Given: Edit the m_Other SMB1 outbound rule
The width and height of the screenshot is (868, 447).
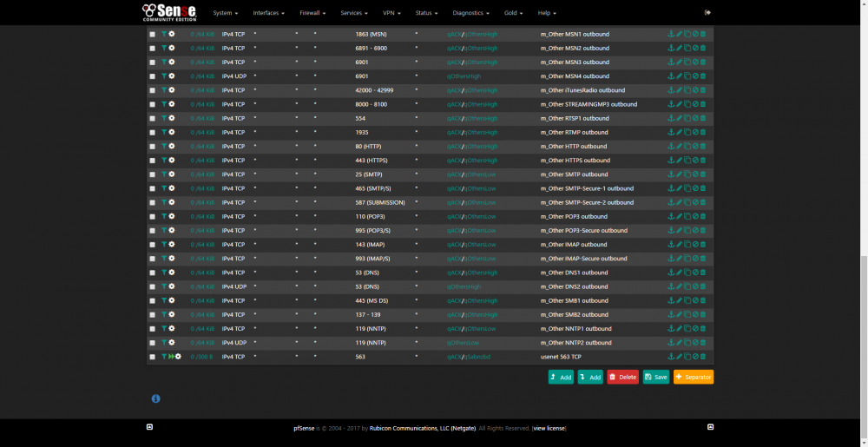Looking at the screenshot, I should (x=680, y=300).
